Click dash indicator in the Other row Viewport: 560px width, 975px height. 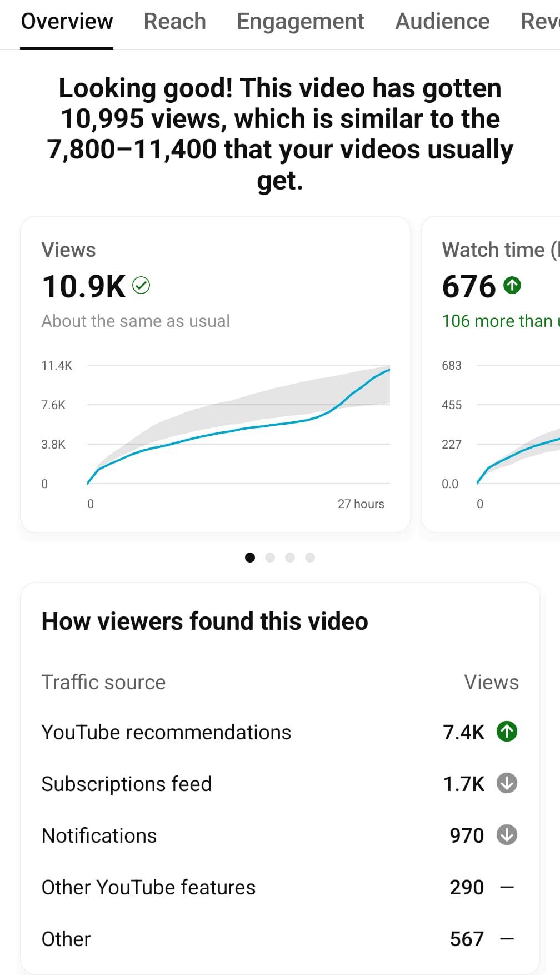(507, 939)
